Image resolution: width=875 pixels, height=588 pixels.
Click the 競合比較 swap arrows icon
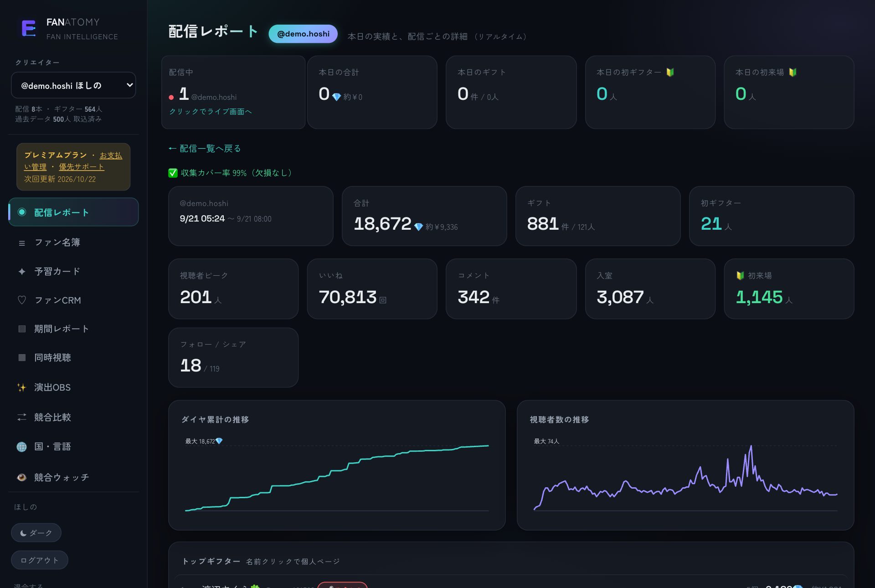pyautogui.click(x=21, y=417)
